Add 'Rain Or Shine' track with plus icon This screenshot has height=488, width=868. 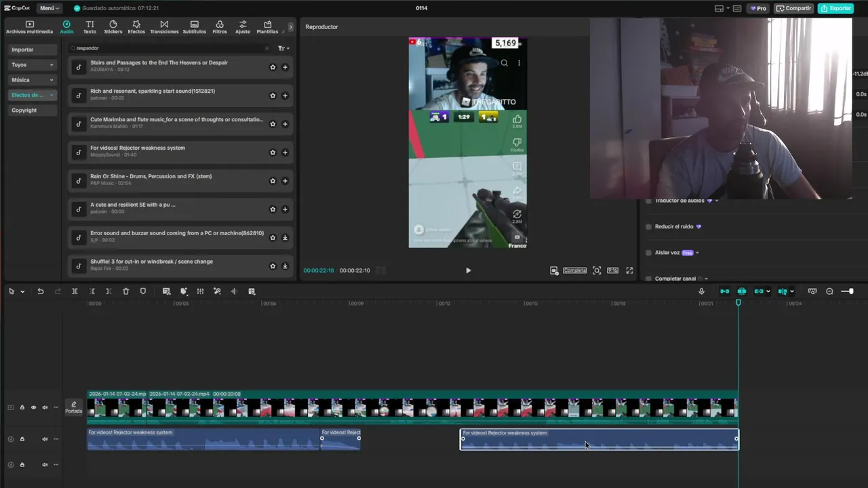point(285,181)
